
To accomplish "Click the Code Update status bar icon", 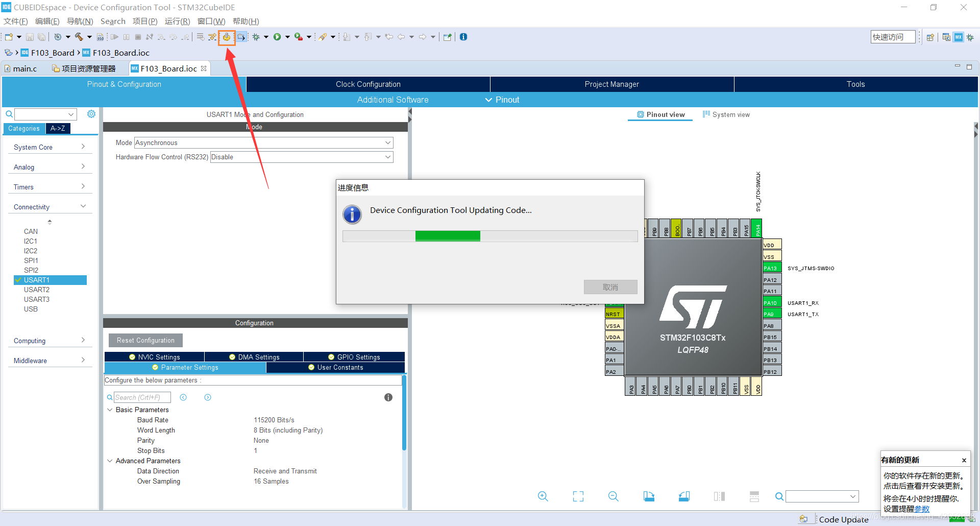I will click(804, 519).
